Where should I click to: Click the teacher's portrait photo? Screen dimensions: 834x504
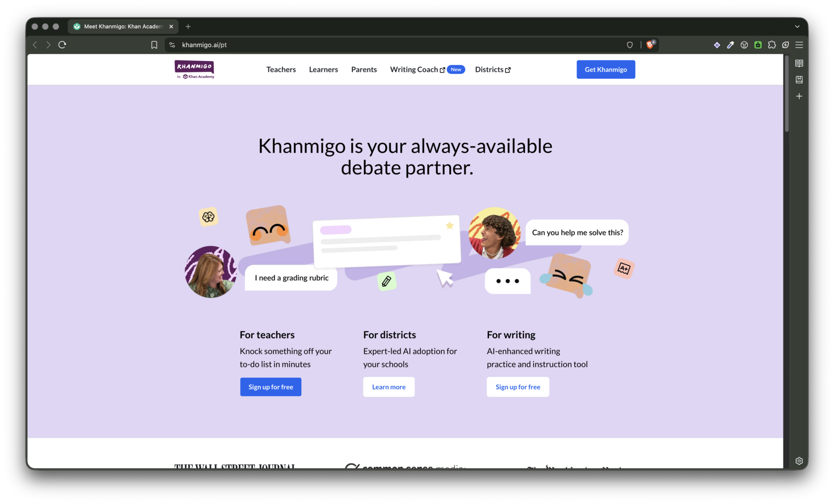point(211,272)
